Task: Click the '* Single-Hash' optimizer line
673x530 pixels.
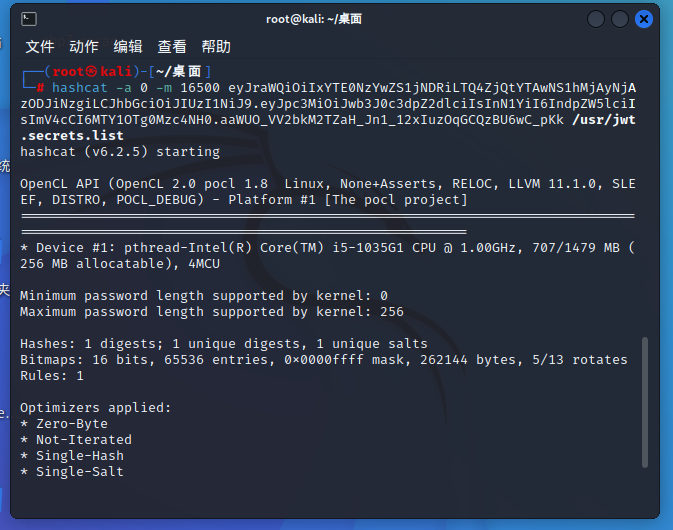Action: point(72,456)
